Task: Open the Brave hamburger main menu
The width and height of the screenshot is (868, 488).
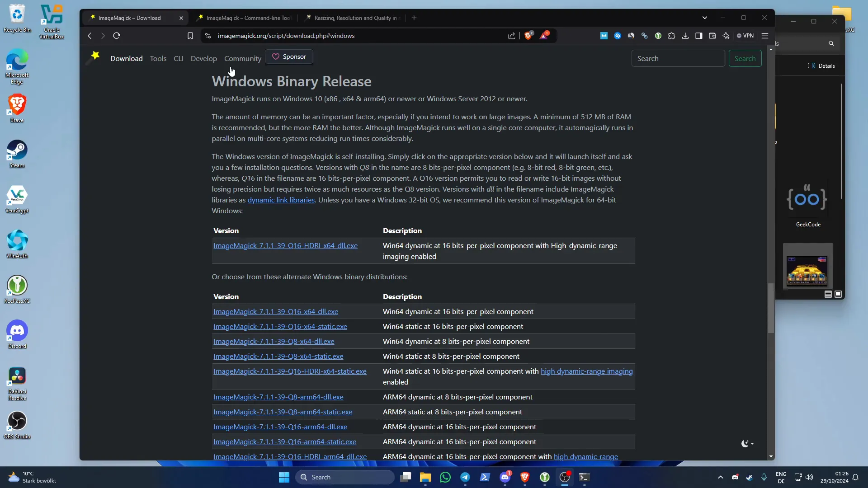Action: (x=765, y=36)
